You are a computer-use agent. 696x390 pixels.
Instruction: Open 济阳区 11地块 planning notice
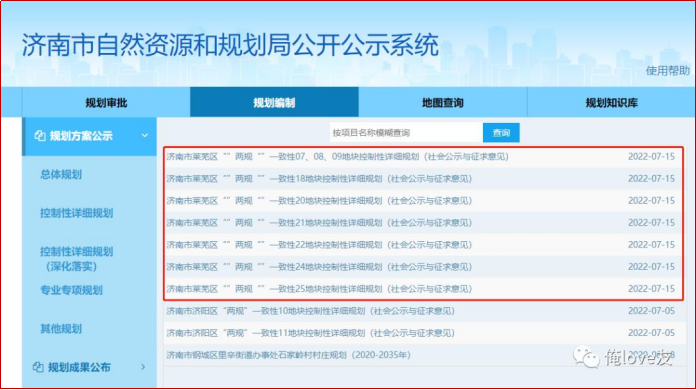pyautogui.click(x=310, y=333)
